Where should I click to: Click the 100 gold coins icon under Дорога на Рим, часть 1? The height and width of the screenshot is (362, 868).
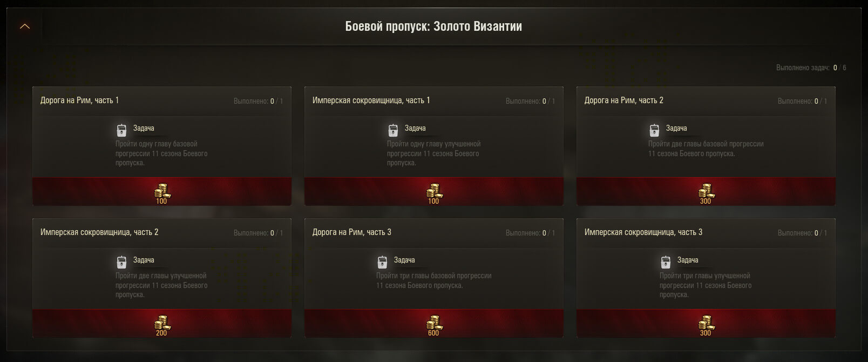tap(162, 191)
